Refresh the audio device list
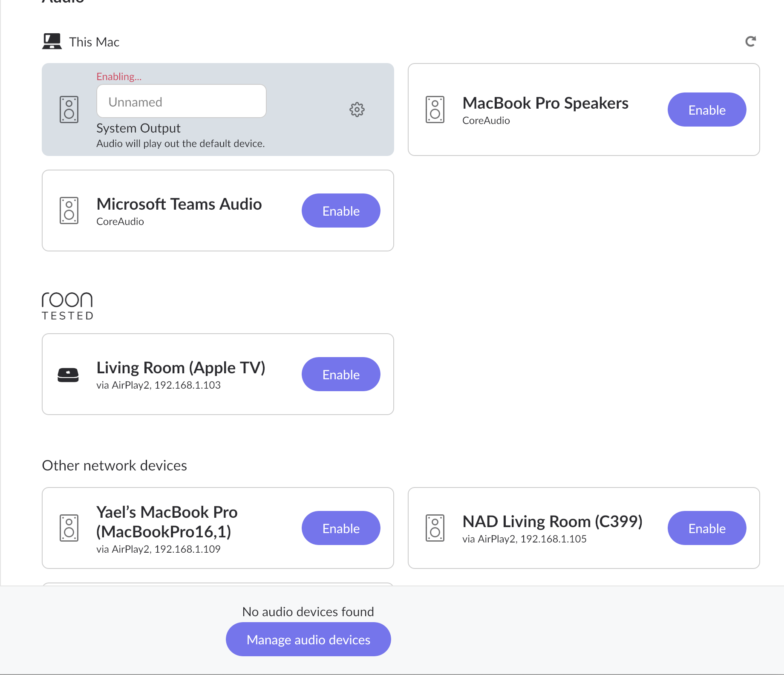The width and height of the screenshot is (784, 675). click(x=750, y=41)
